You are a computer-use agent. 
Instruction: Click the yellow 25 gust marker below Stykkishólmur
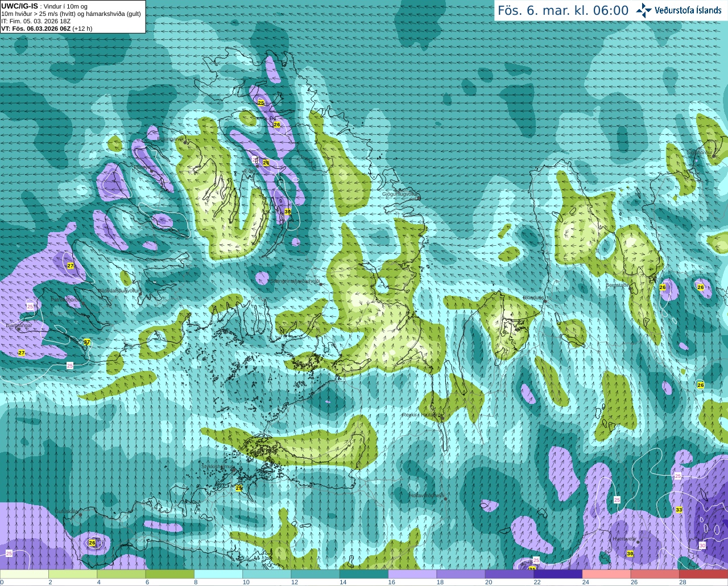(239, 488)
